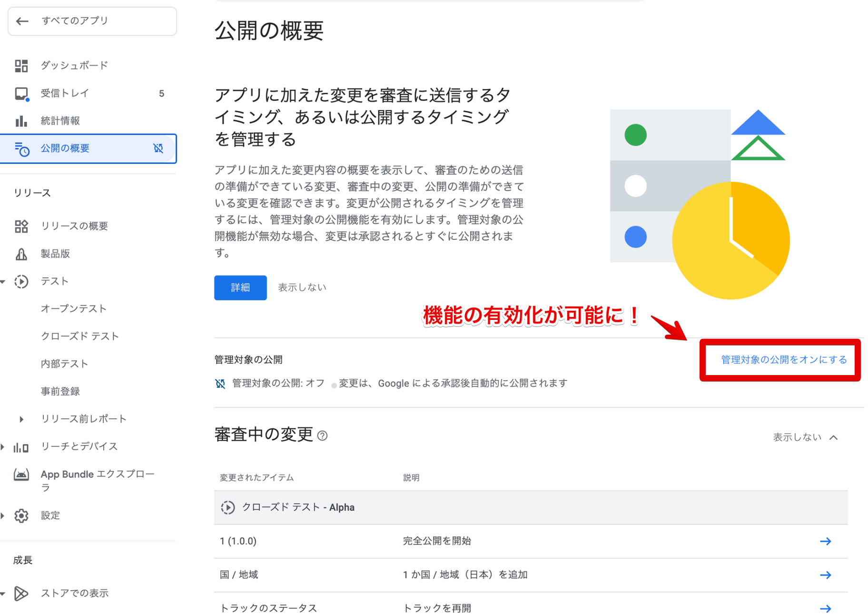868x614 pixels.
Task: Turn on managed publishing via 管理対象の公開をオンにする
Action: 783,360
